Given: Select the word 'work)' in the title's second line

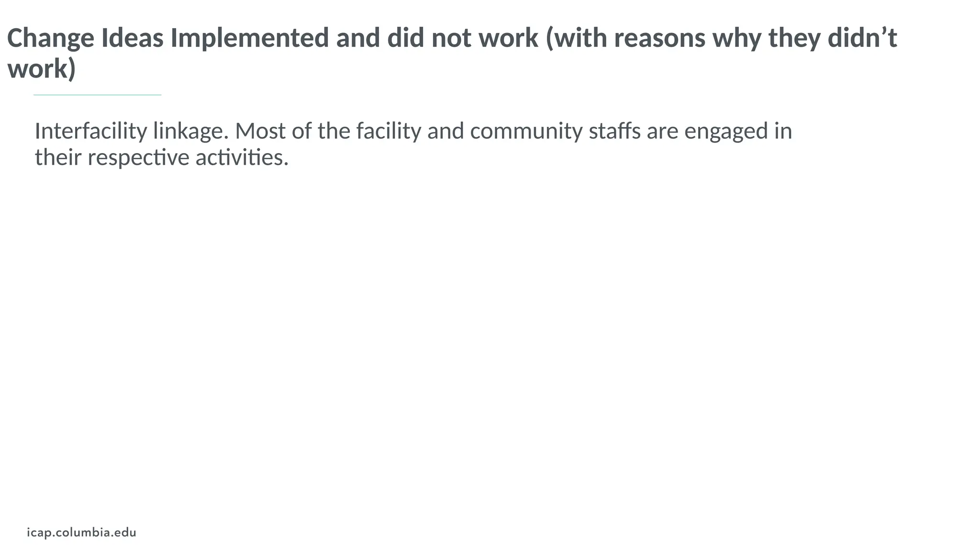Looking at the screenshot, I should [x=42, y=68].
